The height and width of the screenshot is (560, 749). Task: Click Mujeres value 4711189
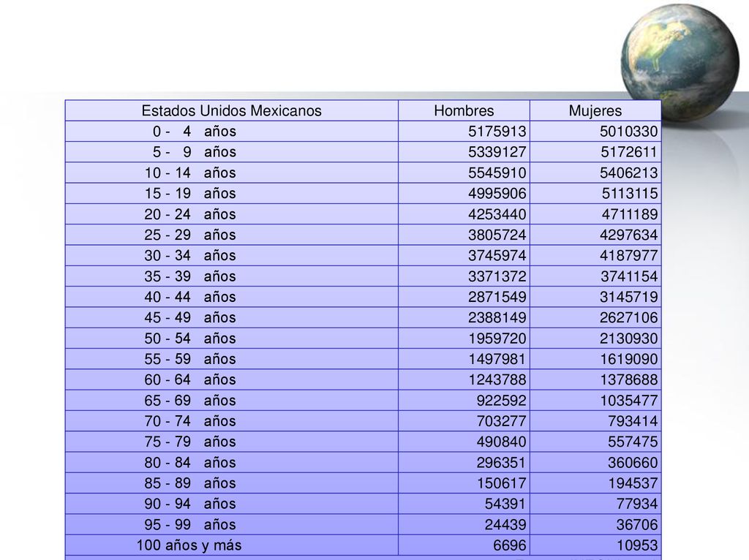[x=630, y=214]
